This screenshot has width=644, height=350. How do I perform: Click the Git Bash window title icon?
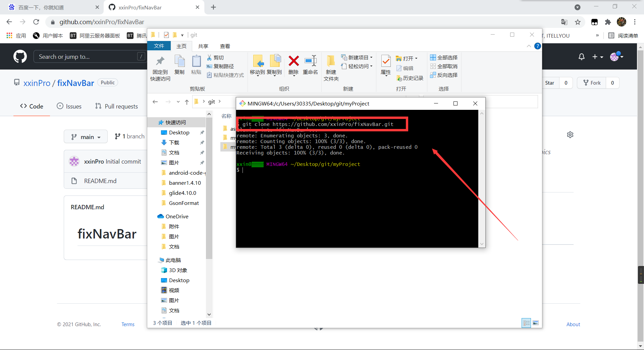coord(242,103)
